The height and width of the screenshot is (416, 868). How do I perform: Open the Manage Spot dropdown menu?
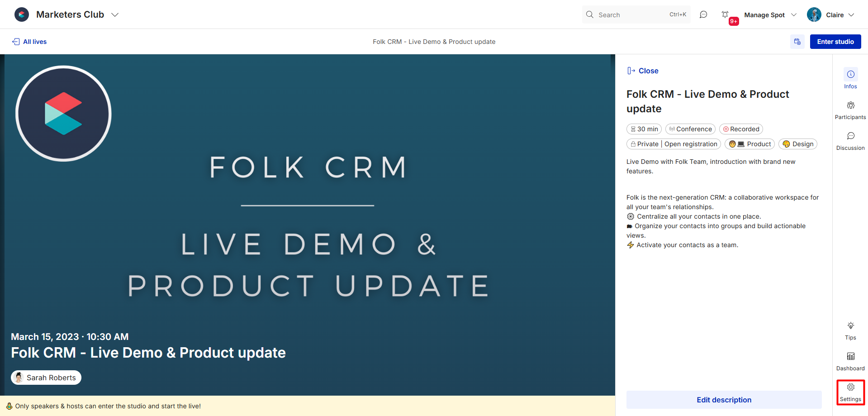(770, 15)
